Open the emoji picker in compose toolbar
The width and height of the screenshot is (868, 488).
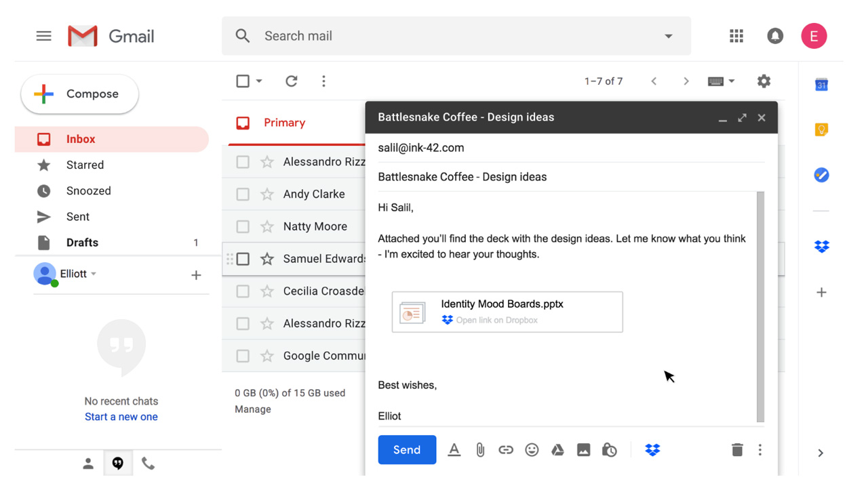(532, 450)
